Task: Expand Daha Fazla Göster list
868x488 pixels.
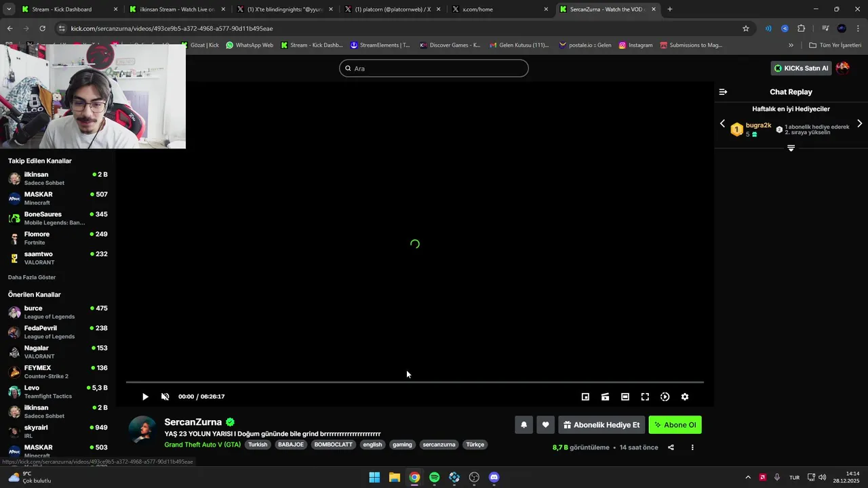Action: (x=32, y=277)
